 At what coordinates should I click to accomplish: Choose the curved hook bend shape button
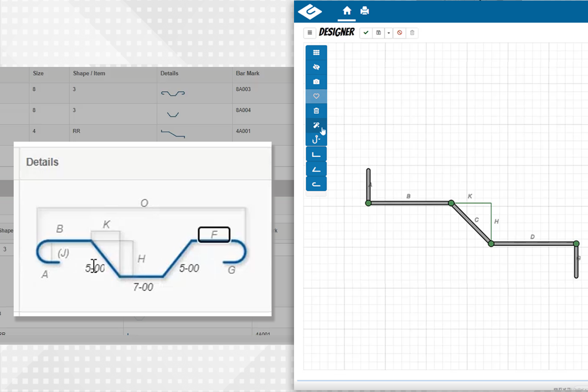click(316, 184)
